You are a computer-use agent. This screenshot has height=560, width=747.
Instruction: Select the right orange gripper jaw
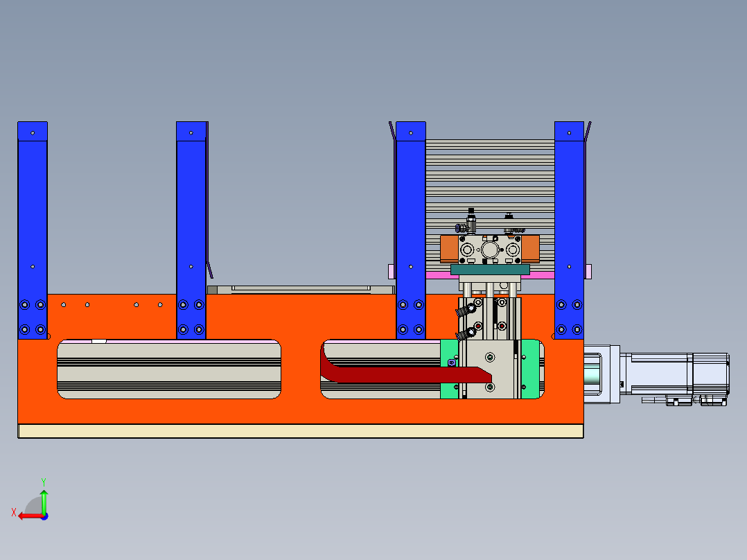point(530,248)
